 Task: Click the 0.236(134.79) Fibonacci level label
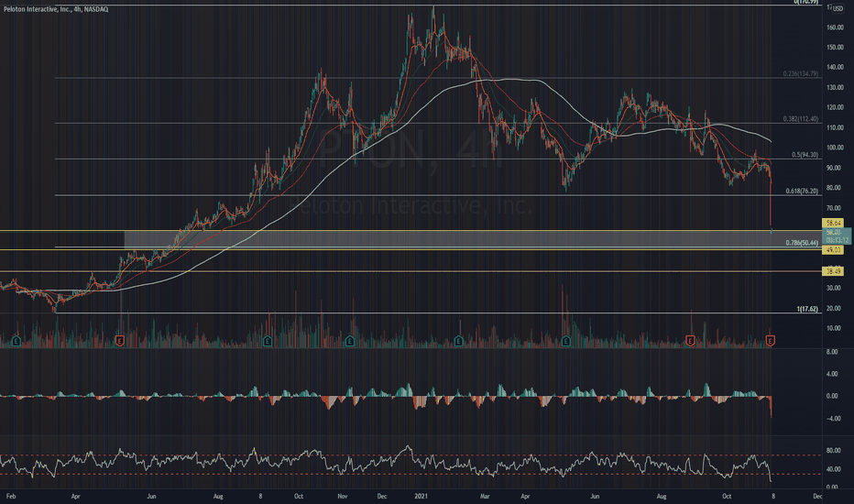pyautogui.click(x=801, y=73)
